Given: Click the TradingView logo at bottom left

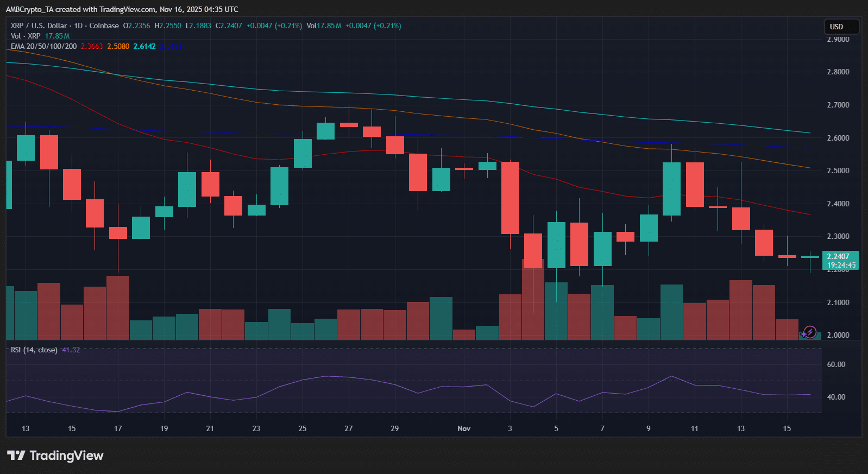Looking at the screenshot, I should 55,456.
